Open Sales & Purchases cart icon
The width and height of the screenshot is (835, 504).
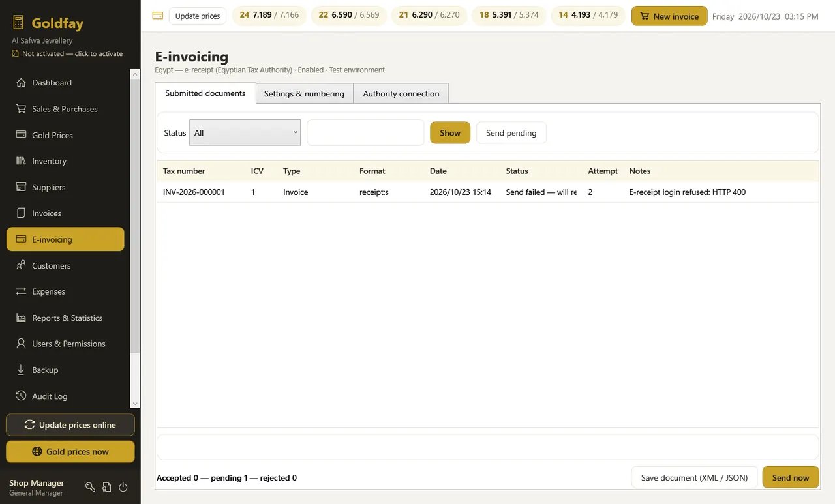click(x=20, y=109)
